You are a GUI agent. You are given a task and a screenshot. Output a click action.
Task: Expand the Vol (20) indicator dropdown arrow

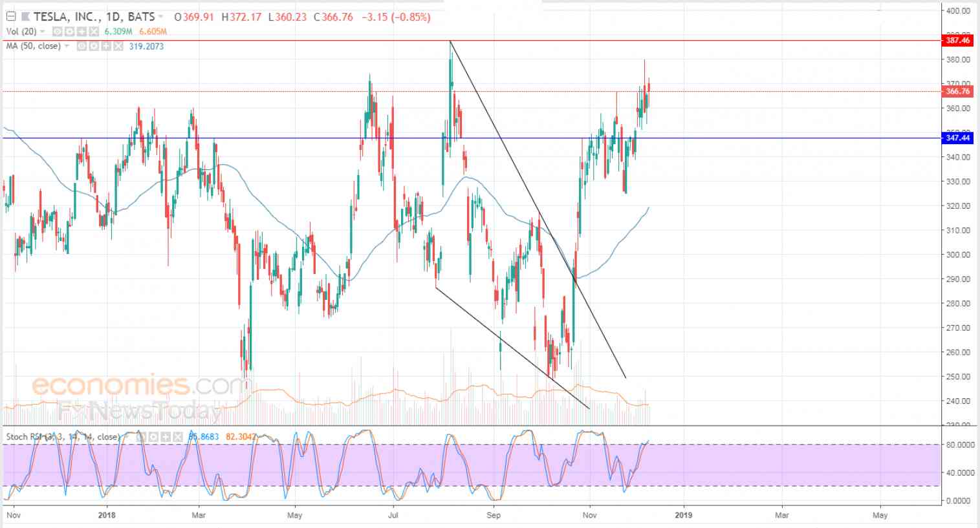(43, 32)
